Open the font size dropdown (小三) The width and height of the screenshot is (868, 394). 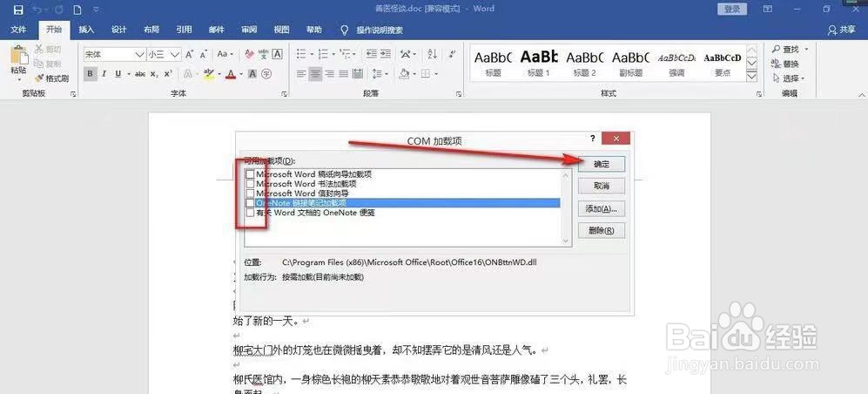tap(175, 54)
